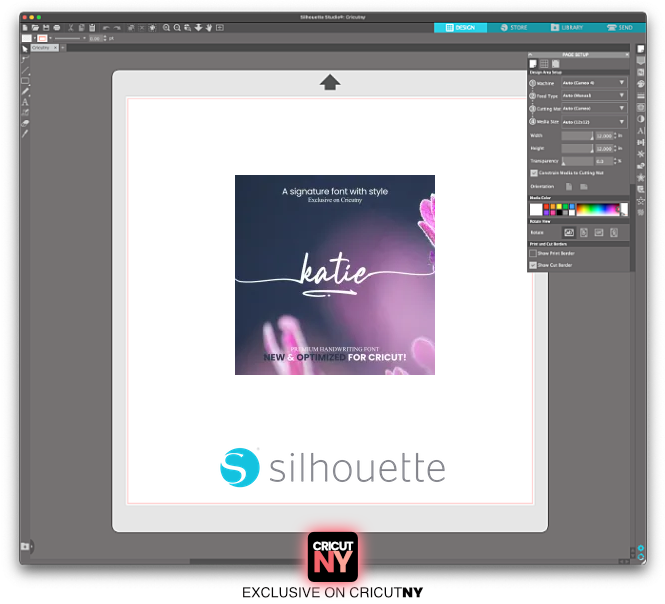Click the Fit to Window icon
665x604 pixels.
coord(220,28)
